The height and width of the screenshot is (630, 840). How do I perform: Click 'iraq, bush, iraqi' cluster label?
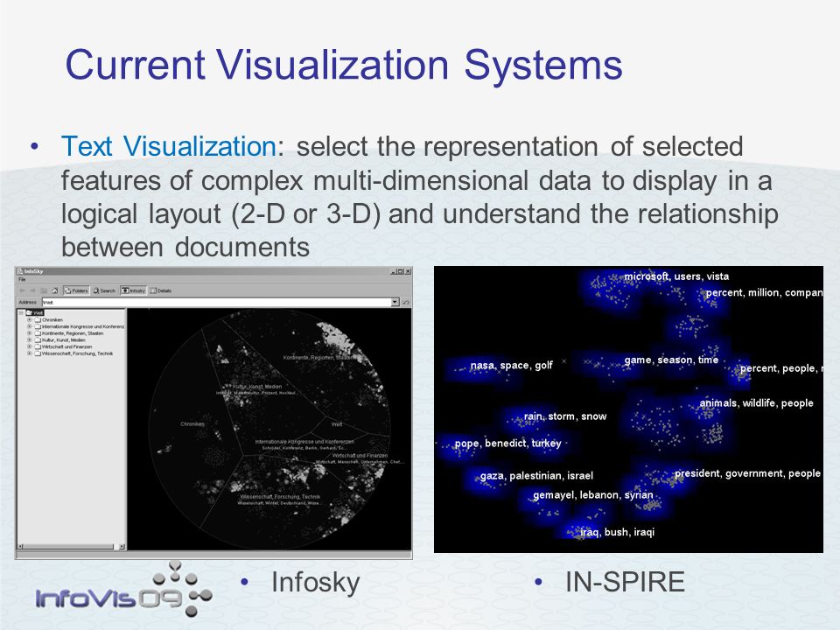tap(618, 532)
